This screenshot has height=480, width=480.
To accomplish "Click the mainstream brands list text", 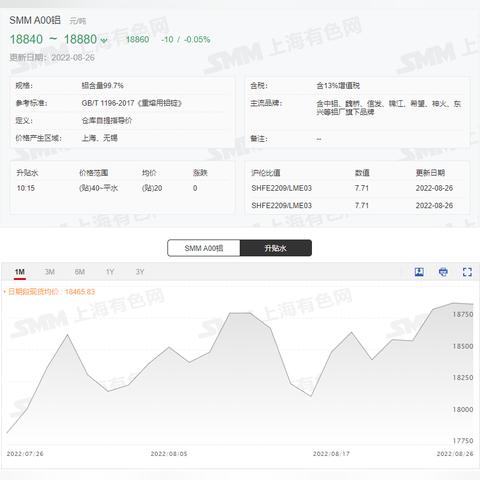I will pos(389,108).
